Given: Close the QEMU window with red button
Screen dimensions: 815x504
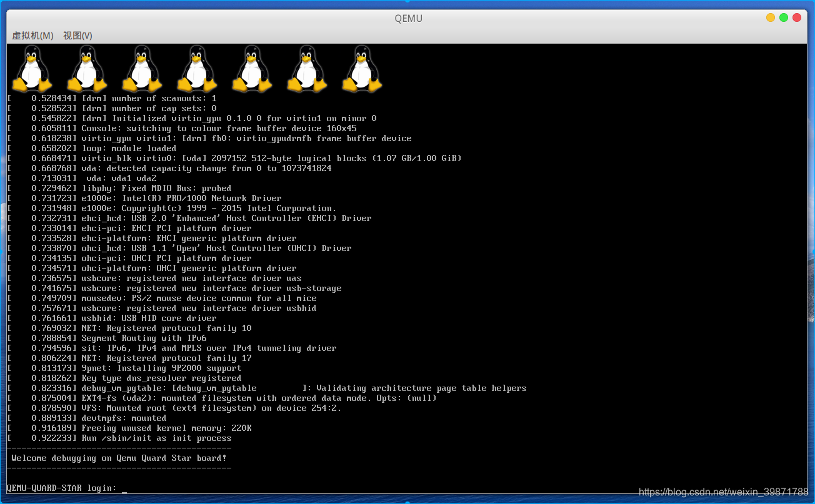Looking at the screenshot, I should click(x=797, y=17).
